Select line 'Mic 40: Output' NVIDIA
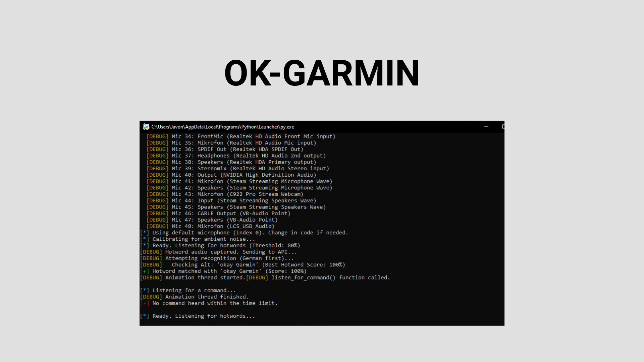The width and height of the screenshot is (644, 362). point(231,175)
